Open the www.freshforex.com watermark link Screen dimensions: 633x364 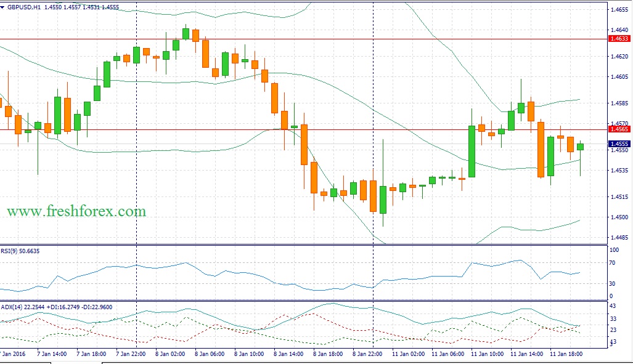(76, 211)
